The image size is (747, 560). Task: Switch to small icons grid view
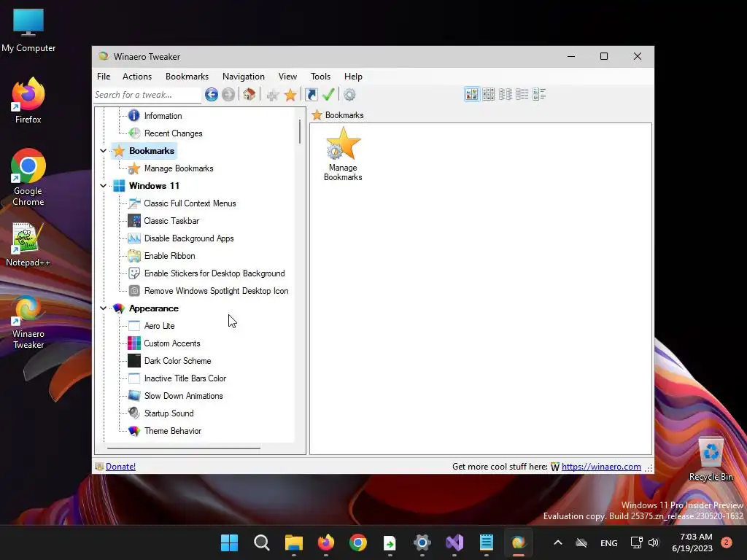pos(488,94)
